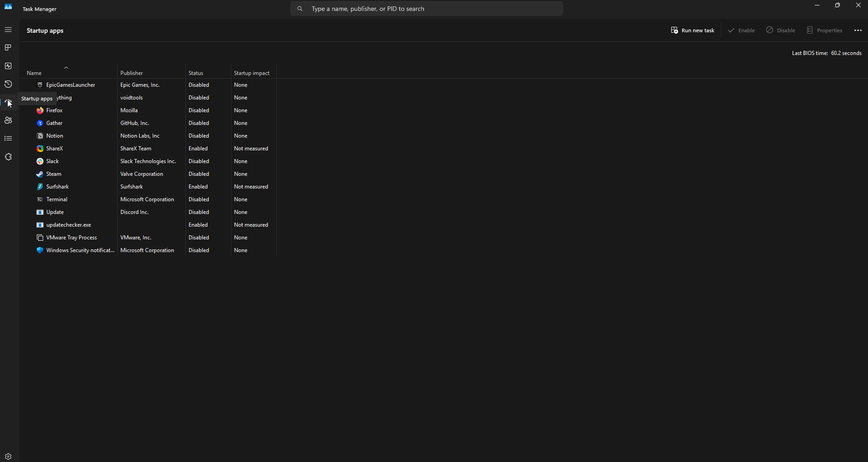
Task: Open the Details page icon
Action: click(x=8, y=139)
